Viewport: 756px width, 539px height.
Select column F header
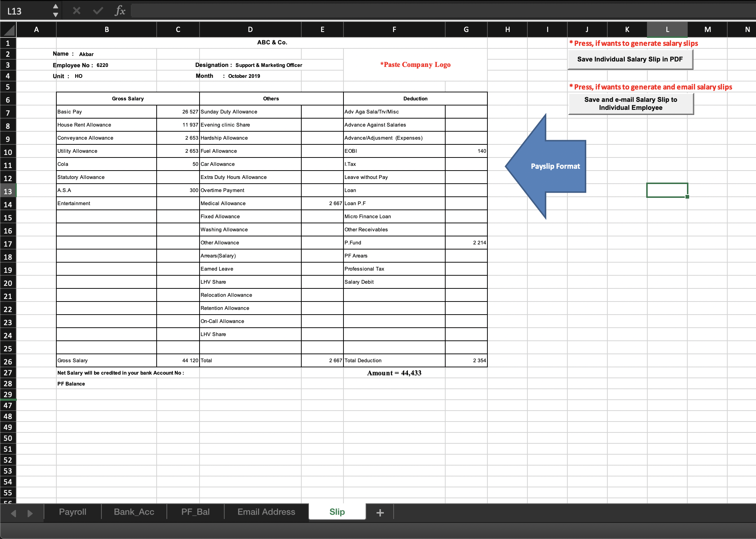[394, 29]
